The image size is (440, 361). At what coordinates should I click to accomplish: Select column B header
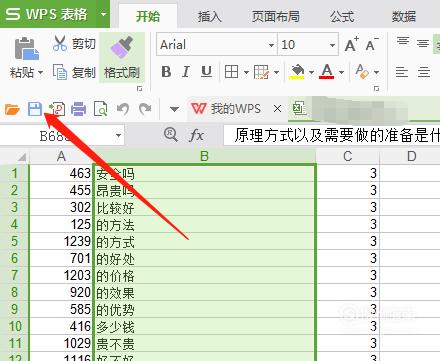204,156
